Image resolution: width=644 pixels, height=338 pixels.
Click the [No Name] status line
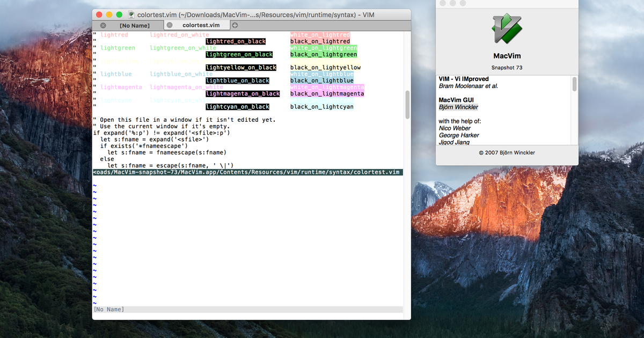[x=248, y=310]
